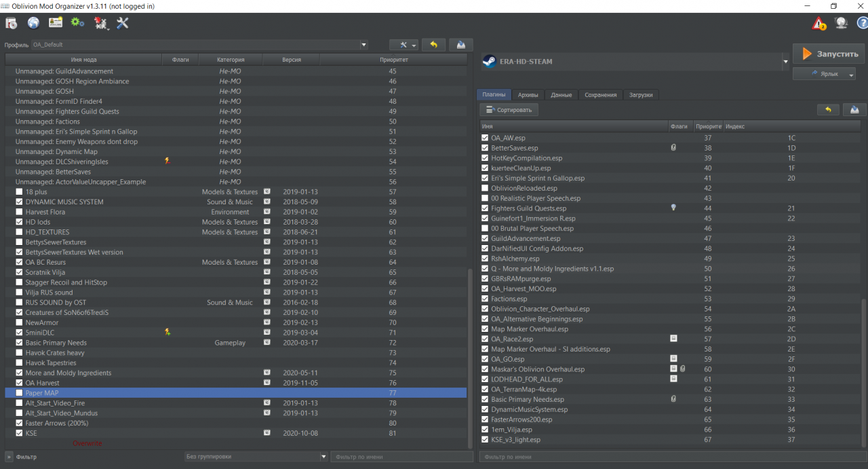Switch to the Сохранения tab
The height and width of the screenshot is (469, 868).
pos(601,95)
